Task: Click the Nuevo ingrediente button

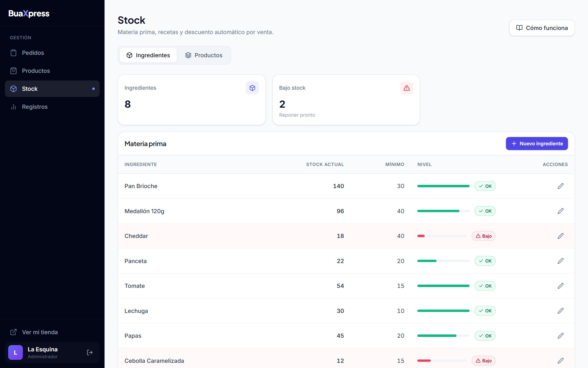Action: coord(537,144)
